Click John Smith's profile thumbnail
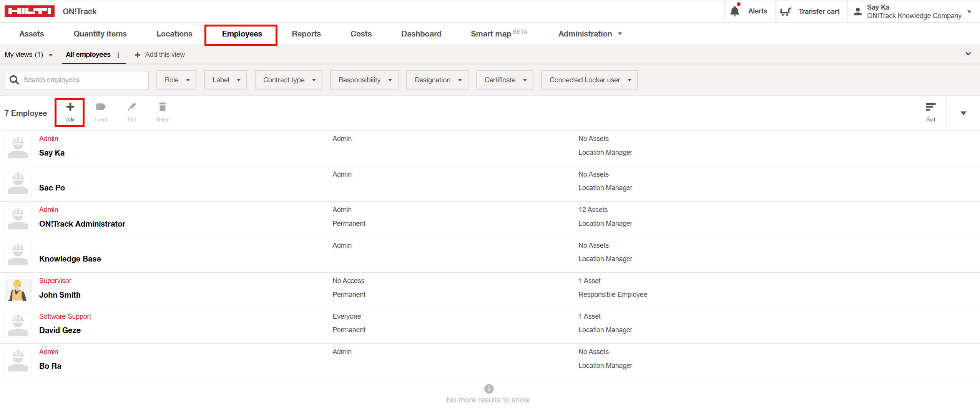Image resolution: width=980 pixels, height=409 pixels. coord(18,290)
